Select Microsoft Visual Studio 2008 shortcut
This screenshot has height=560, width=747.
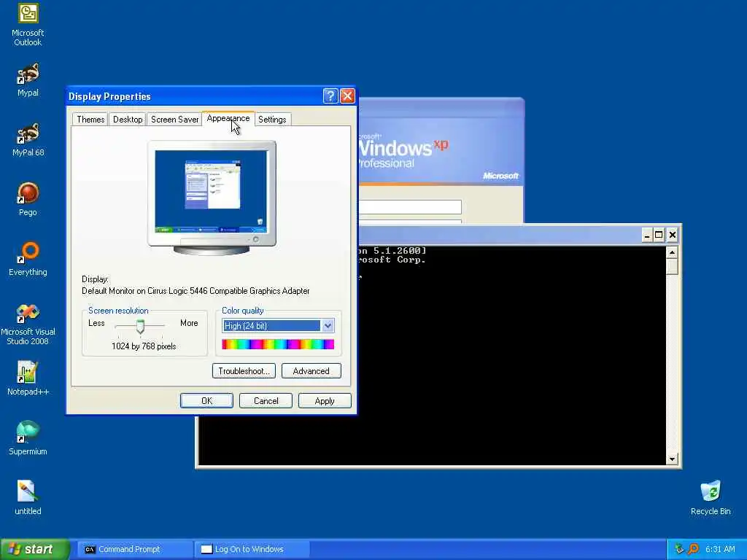(x=28, y=324)
